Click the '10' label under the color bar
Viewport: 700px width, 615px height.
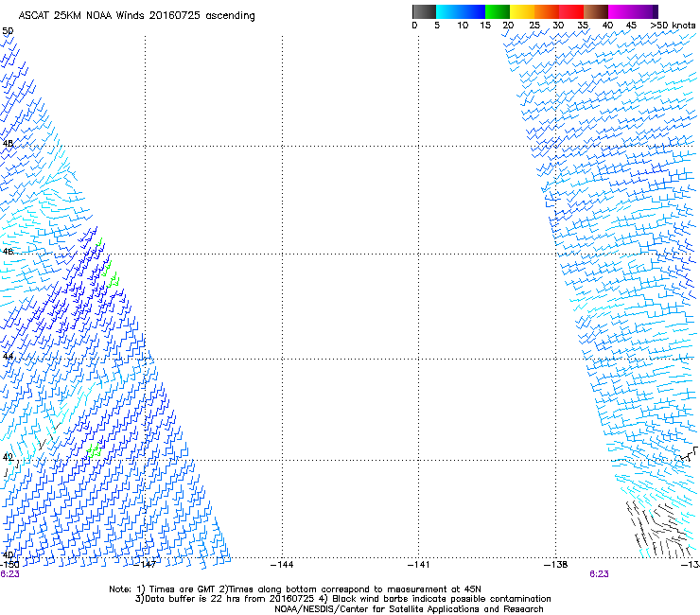coord(463,26)
